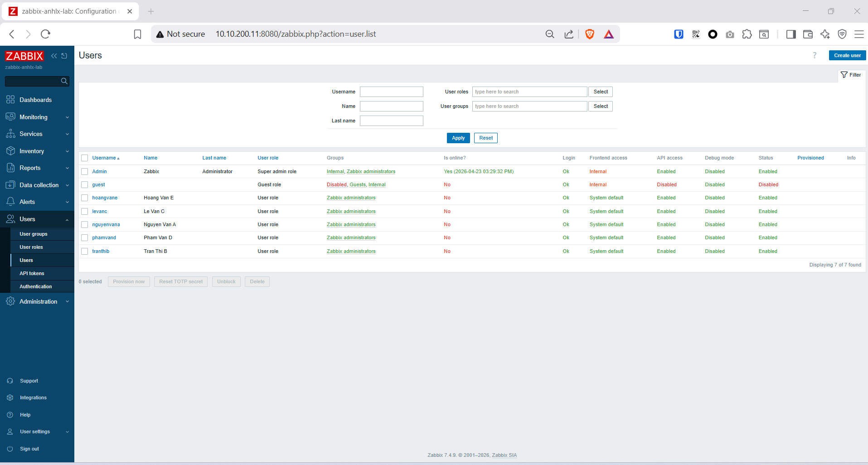This screenshot has width=868, height=465.
Task: Click the Create user button
Action: [x=847, y=55]
